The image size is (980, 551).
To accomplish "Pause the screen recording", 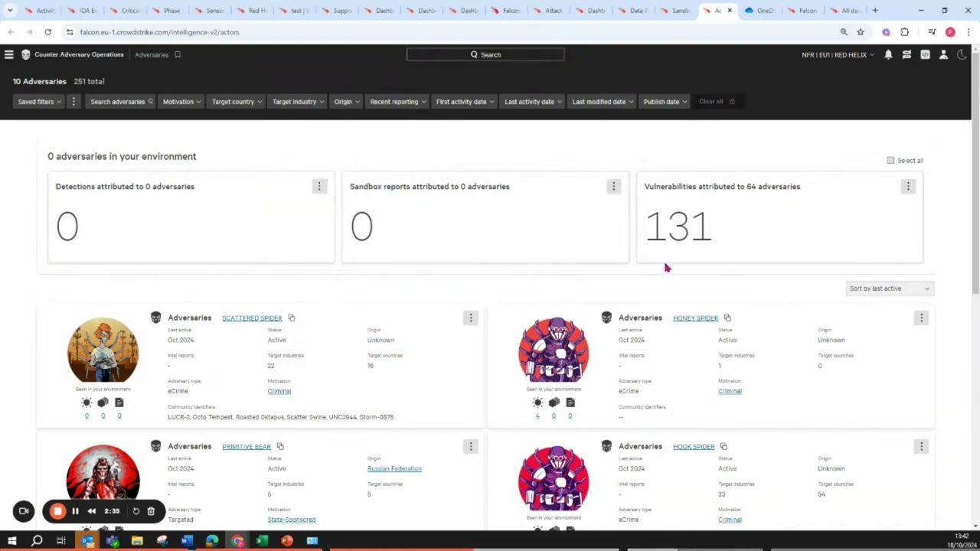I will pyautogui.click(x=75, y=511).
